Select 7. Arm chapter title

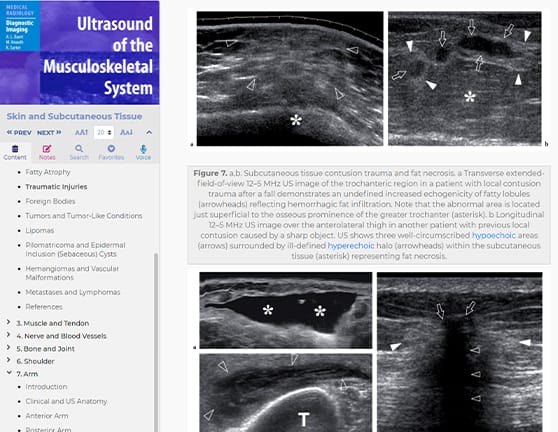pos(27,374)
